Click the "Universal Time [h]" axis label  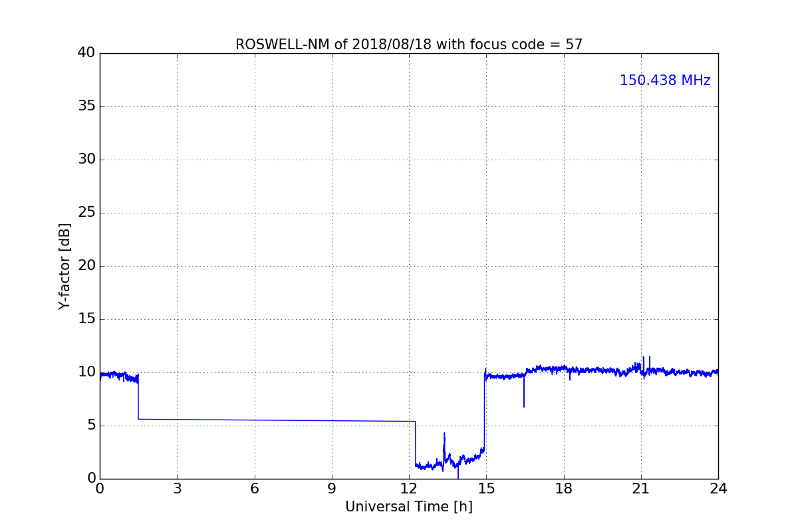409,507
